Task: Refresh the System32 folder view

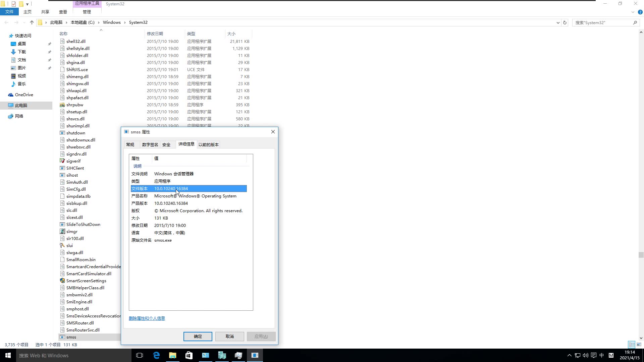Action: click(565, 22)
